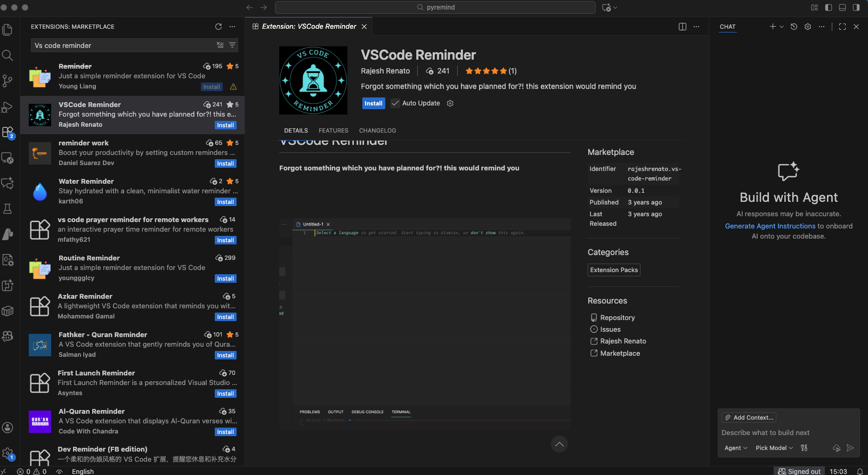Switch to the DETAILS tab

tap(296, 130)
